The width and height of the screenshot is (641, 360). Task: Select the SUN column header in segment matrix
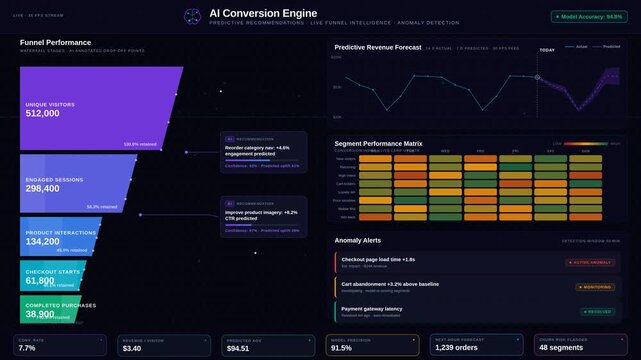pos(585,151)
